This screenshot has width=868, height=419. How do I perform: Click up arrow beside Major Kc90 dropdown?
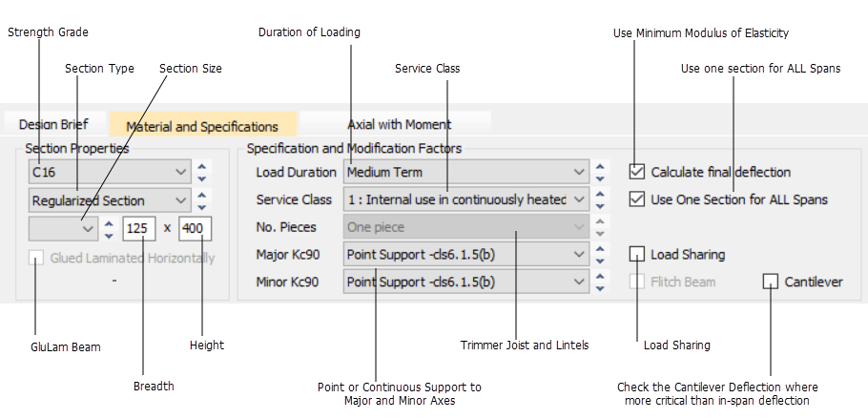[x=599, y=249]
